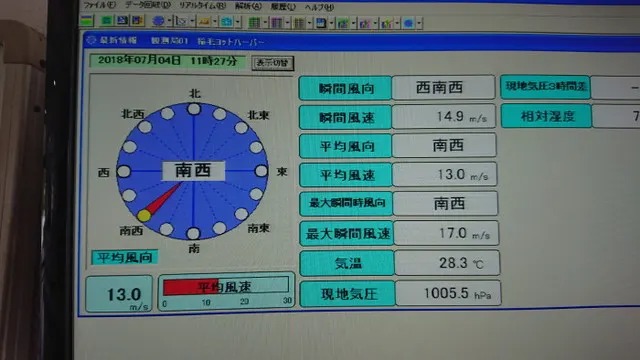Open dropdown arrow beside orange chart icon
The width and height of the screenshot is (640, 360).
click(215, 21)
